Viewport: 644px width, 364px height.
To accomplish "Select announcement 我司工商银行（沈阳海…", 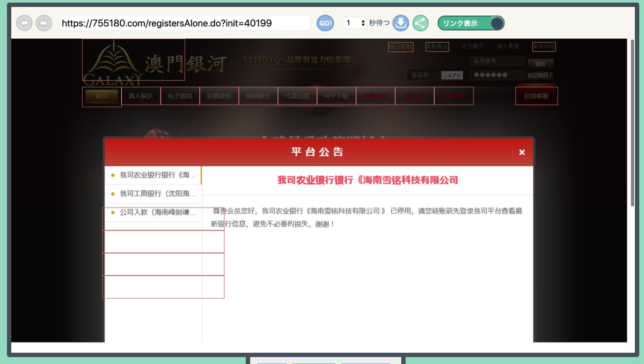I will [x=153, y=194].
